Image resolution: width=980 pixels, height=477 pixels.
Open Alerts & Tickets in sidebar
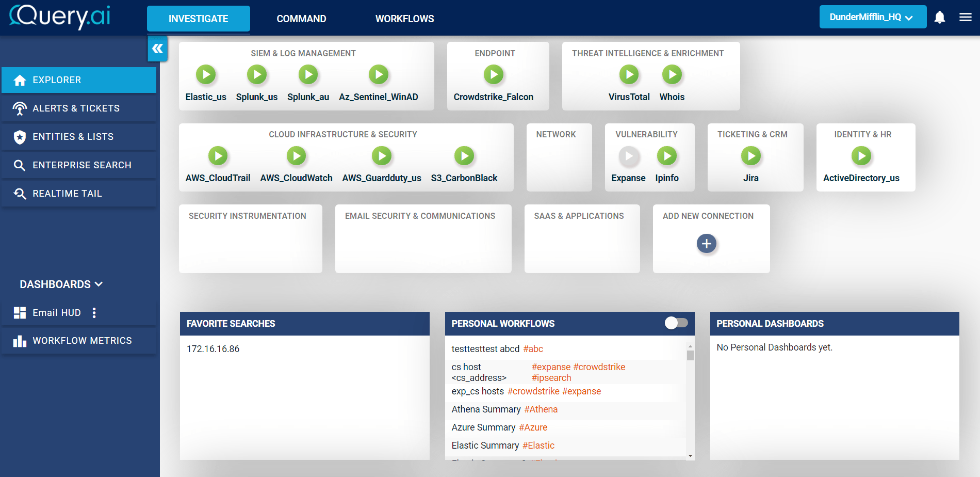76,108
